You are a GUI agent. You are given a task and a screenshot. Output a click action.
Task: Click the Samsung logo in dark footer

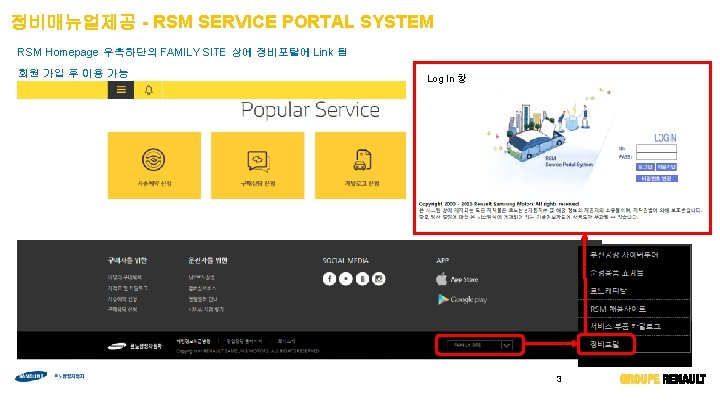point(117,346)
